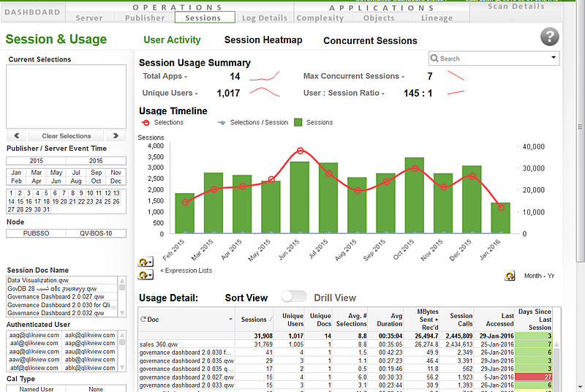Click the Month - Yr cycle group icon
This screenshot has width=585, height=392.
pyautogui.click(x=511, y=276)
